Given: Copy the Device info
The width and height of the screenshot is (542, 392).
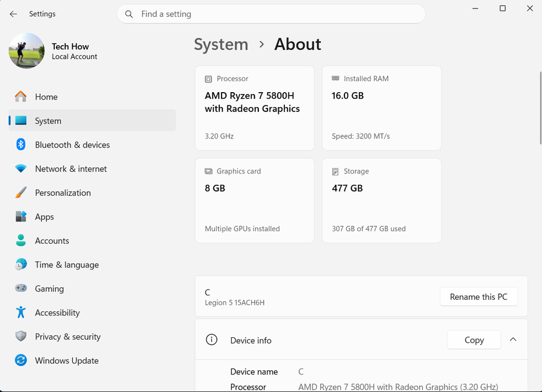Looking at the screenshot, I should [474, 340].
